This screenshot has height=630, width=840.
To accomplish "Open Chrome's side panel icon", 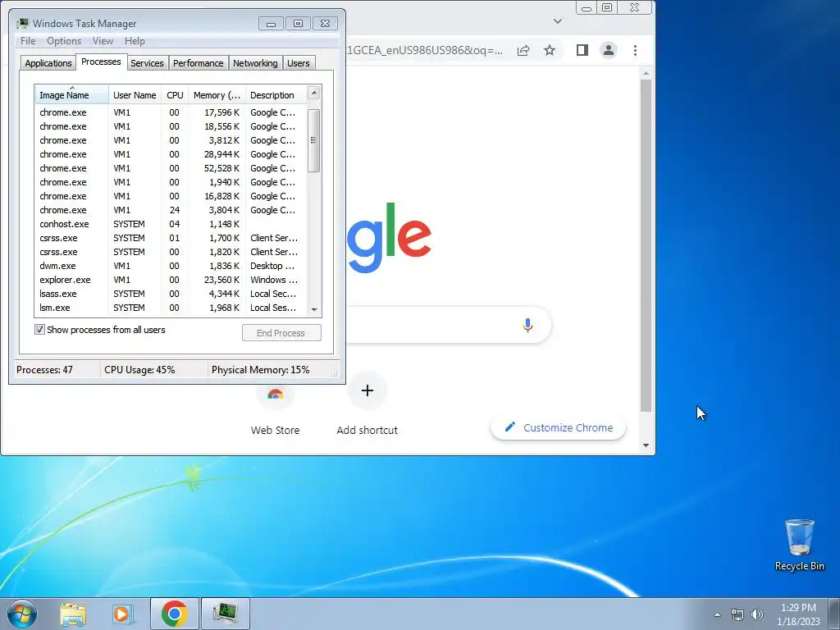I will [x=582, y=50].
